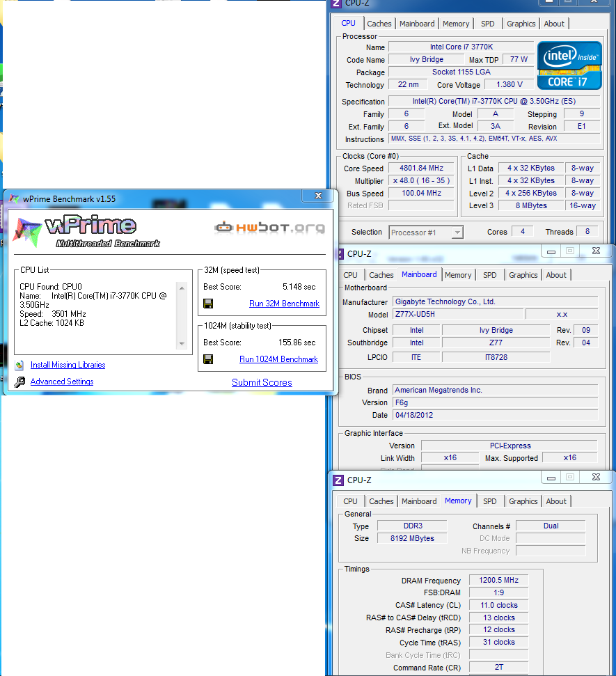Click the Bus Speed value "100.04 MHz"
Image resolution: width=616 pixels, height=676 pixels.
[x=421, y=193]
